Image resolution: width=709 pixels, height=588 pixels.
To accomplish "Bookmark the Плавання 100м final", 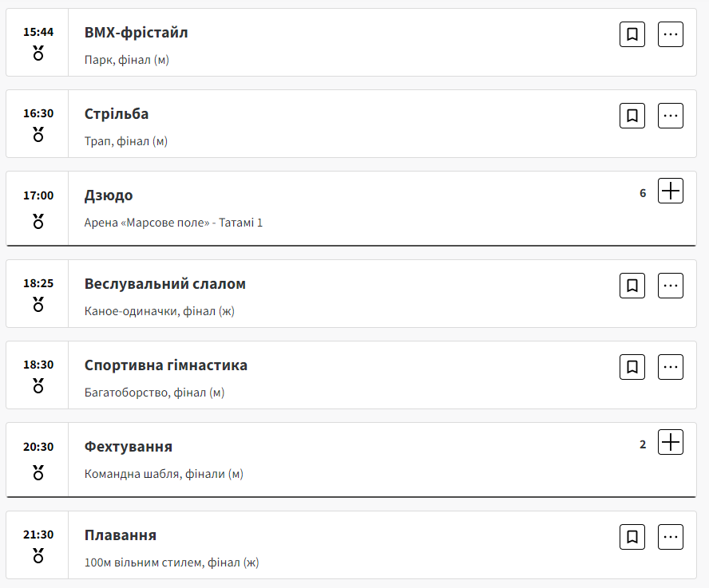I will point(632,537).
